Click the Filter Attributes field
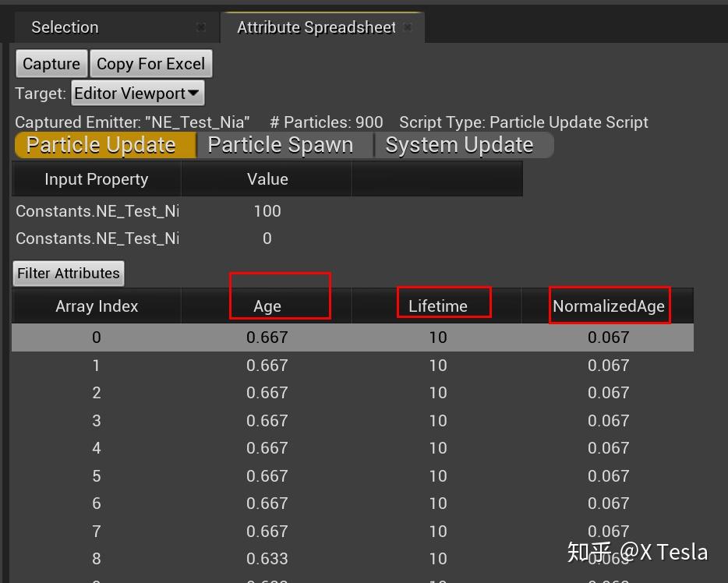This screenshot has width=728, height=583. tap(68, 273)
